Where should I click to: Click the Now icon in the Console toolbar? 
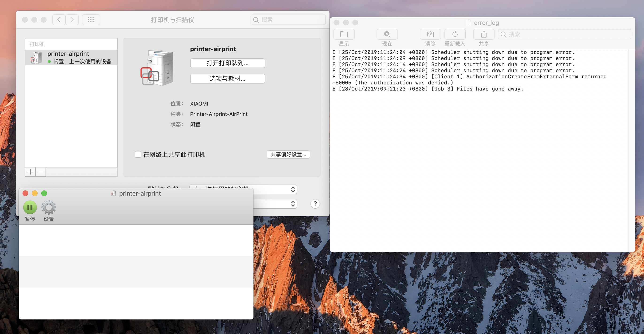387,34
